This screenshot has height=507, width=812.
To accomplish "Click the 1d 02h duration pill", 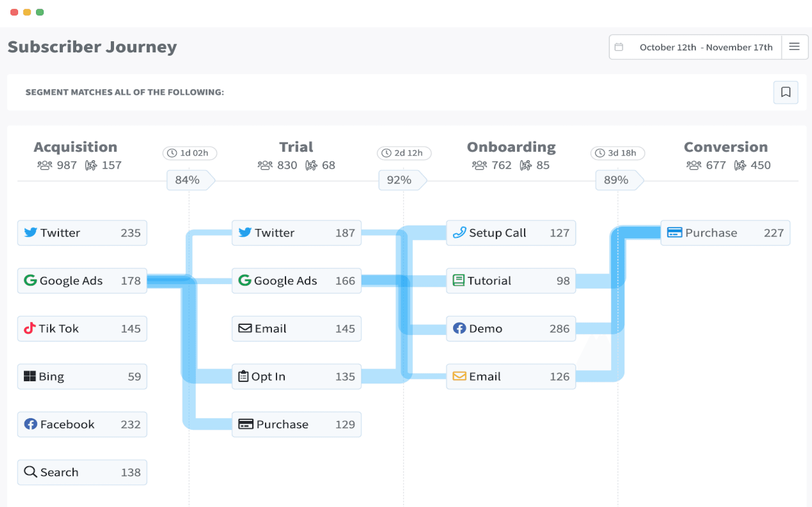I will 190,153.
